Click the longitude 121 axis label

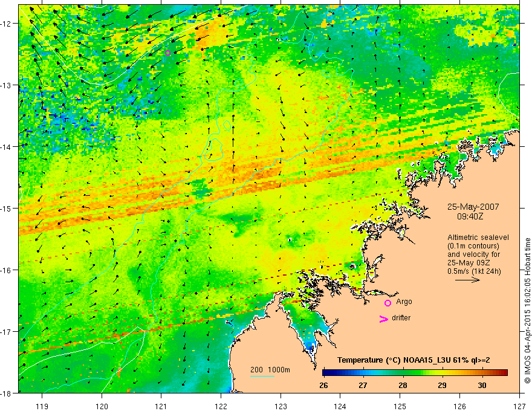point(161,406)
